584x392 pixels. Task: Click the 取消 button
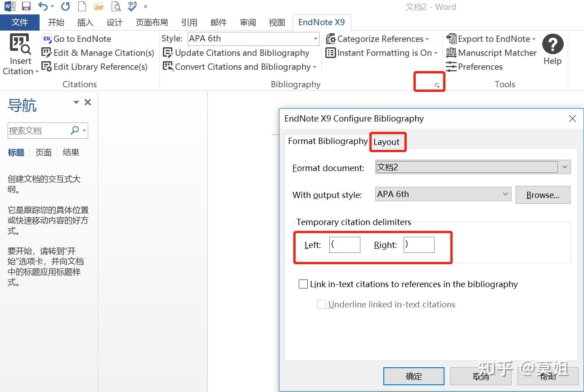point(481,376)
